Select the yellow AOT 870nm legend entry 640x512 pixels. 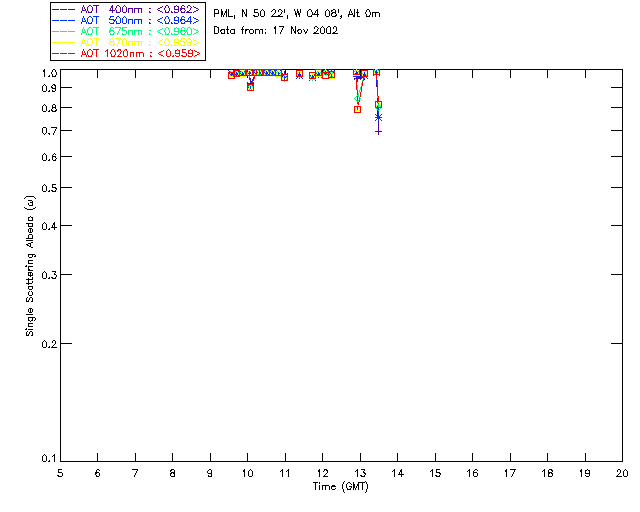126,42
